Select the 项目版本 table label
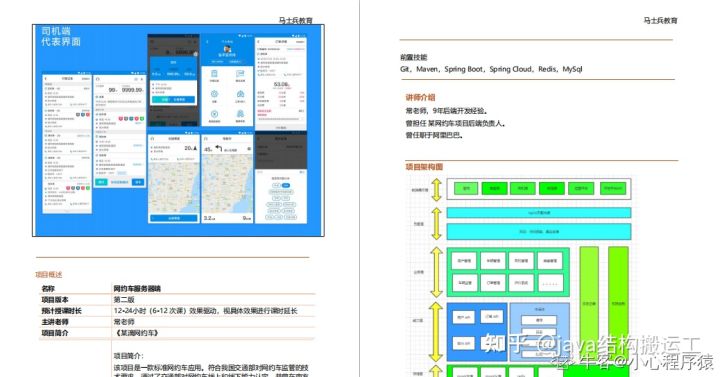The image size is (720, 377). coord(55,299)
